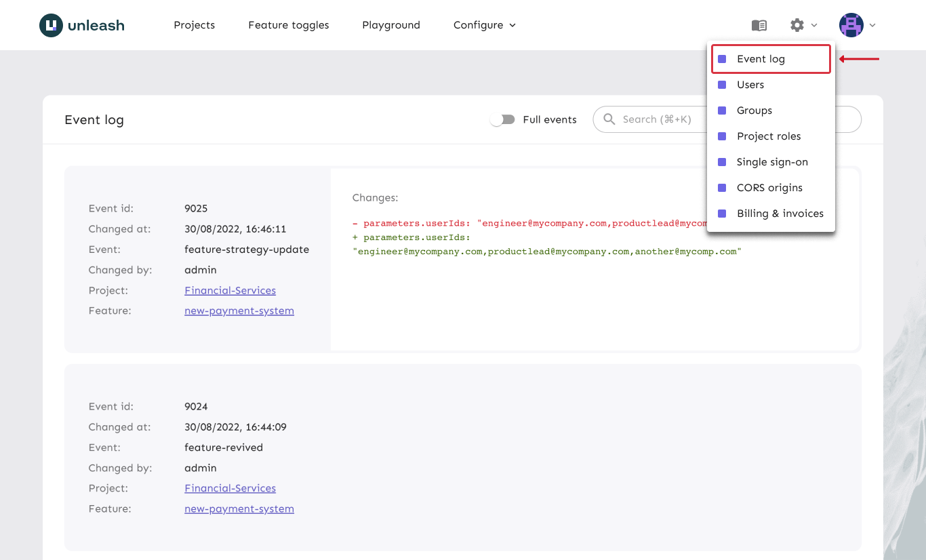
Task: Collapse the chevron next to the gear
Action: click(814, 25)
